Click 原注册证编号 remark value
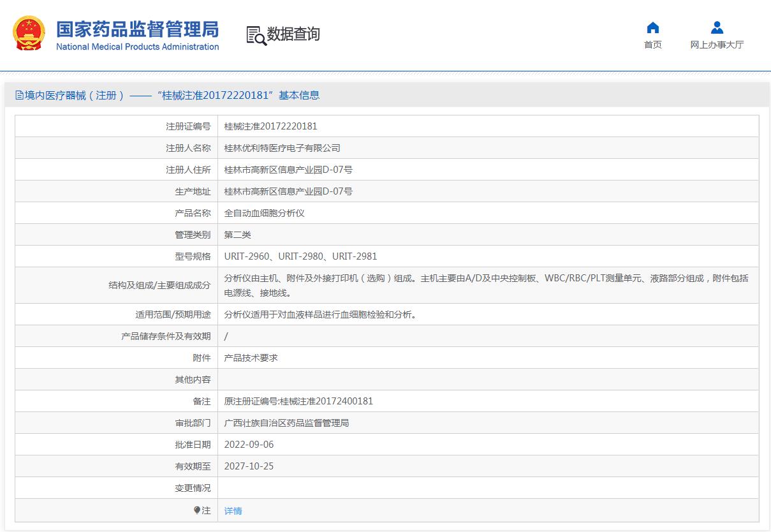Viewport: 771px width, 532px height. pos(298,401)
